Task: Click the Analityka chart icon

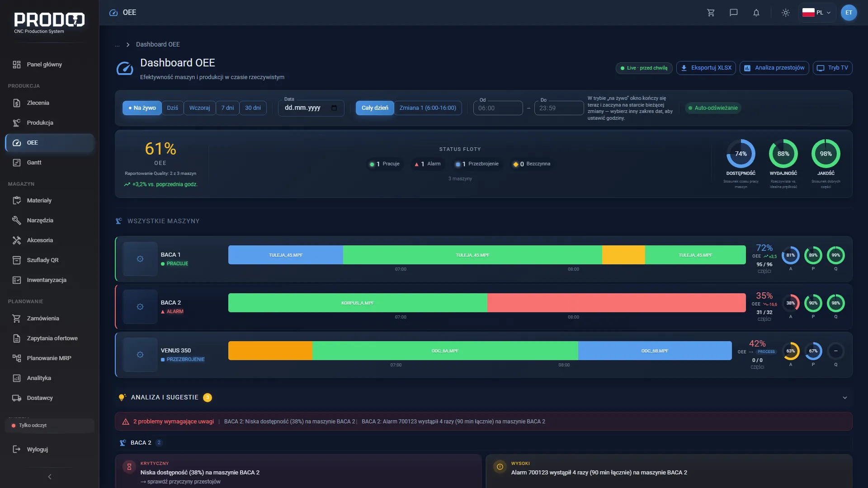Action: click(17, 378)
